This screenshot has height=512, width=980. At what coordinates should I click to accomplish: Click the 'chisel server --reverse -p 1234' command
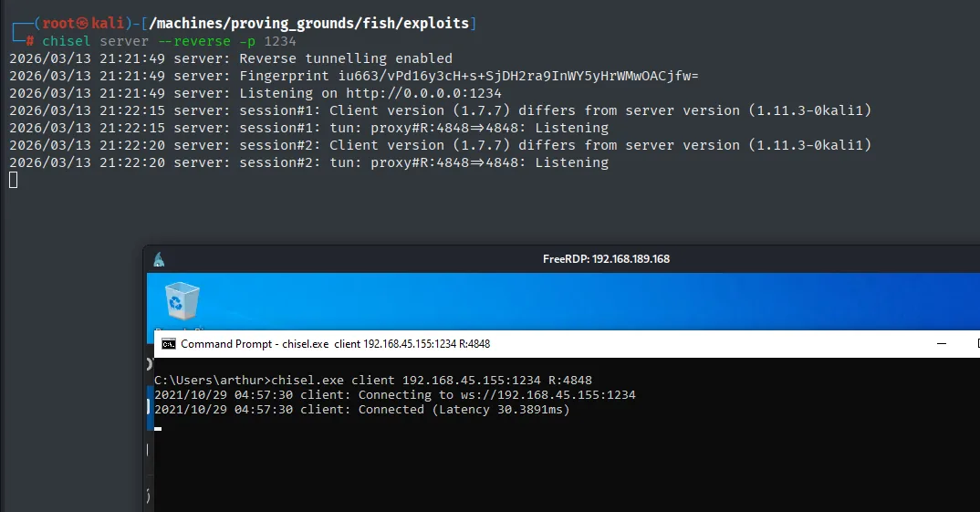point(169,41)
